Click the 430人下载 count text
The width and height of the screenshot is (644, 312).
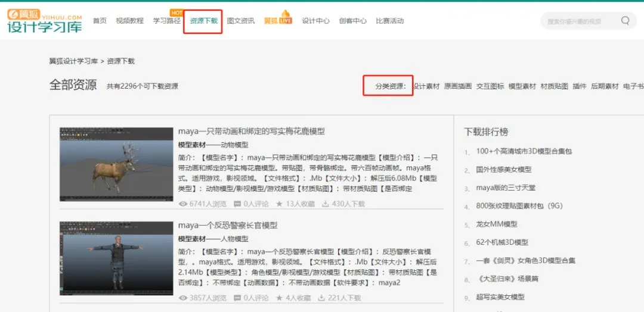[348, 204]
